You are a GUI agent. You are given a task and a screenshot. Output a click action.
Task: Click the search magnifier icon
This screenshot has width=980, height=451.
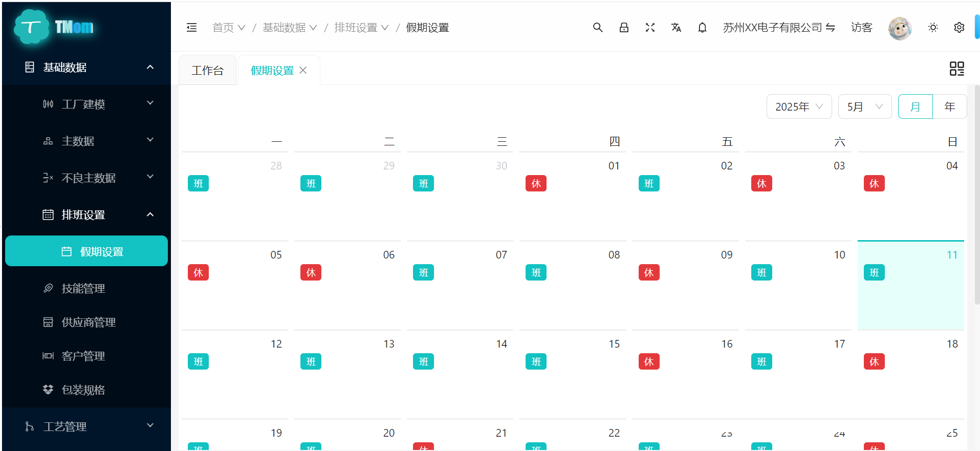click(x=598, y=28)
